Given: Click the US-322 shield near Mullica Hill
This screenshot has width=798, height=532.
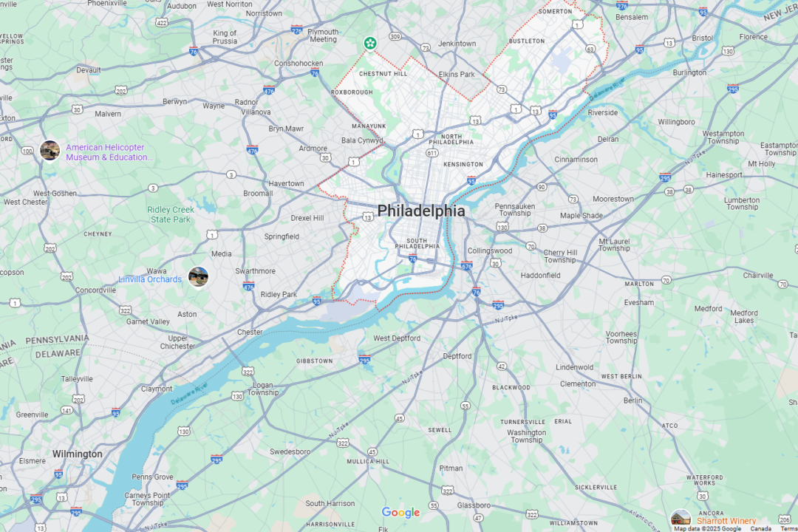Looking at the screenshot, I should [x=343, y=443].
